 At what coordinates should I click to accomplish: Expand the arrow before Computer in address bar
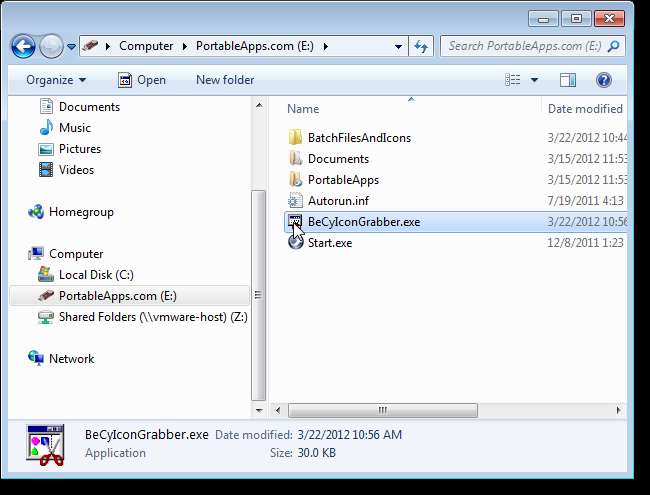point(108,46)
